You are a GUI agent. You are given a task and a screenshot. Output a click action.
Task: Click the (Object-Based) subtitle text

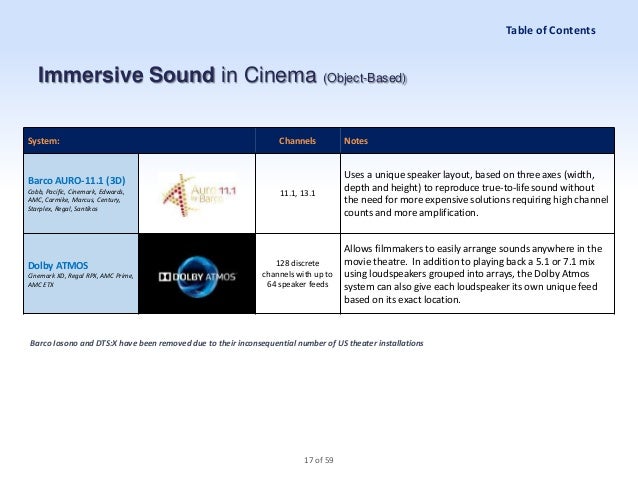click(x=365, y=78)
